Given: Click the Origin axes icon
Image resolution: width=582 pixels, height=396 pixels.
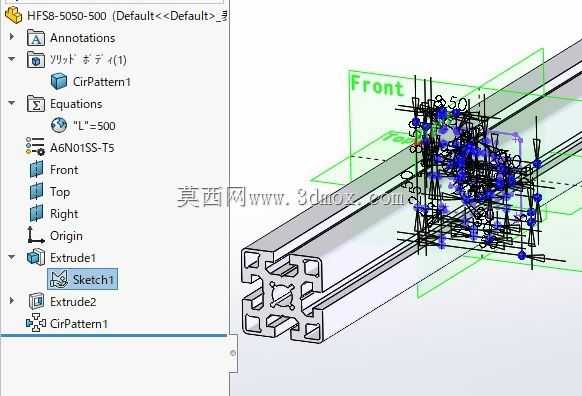Looking at the screenshot, I should click(x=36, y=235).
